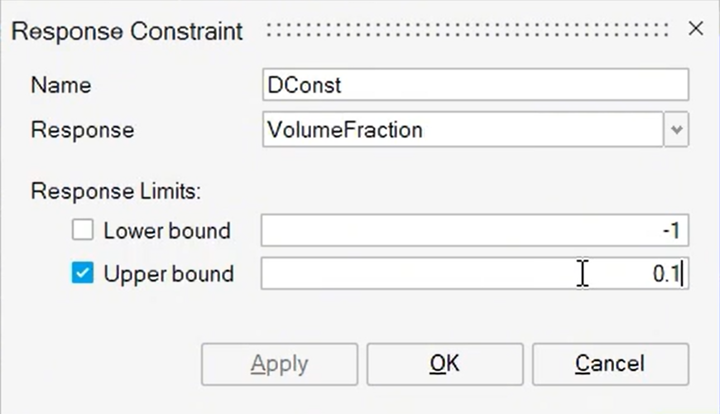The height and width of the screenshot is (414, 720).
Task: Place cursor on the -1 lower value
Action: (x=671, y=231)
